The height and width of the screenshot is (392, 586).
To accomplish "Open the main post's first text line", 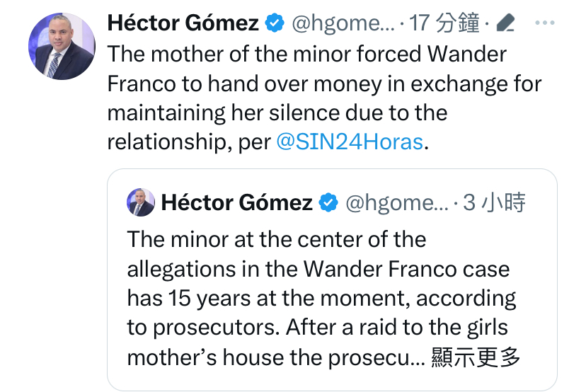I will (x=307, y=54).
